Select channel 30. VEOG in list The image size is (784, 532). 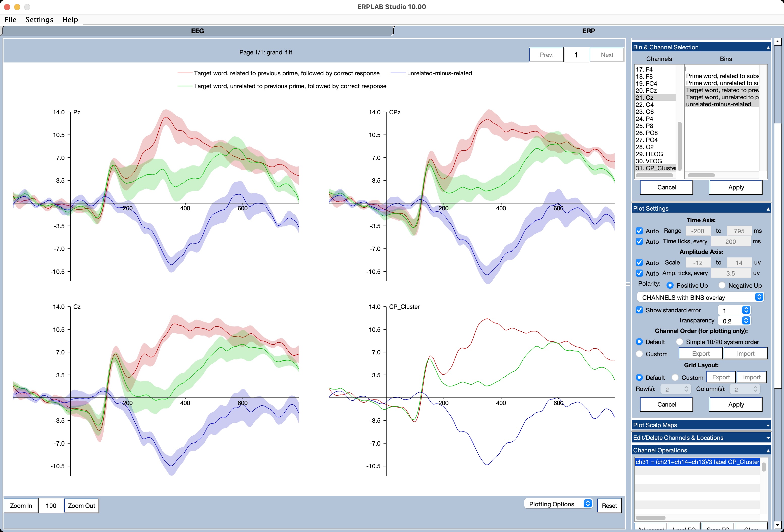pyautogui.click(x=655, y=161)
